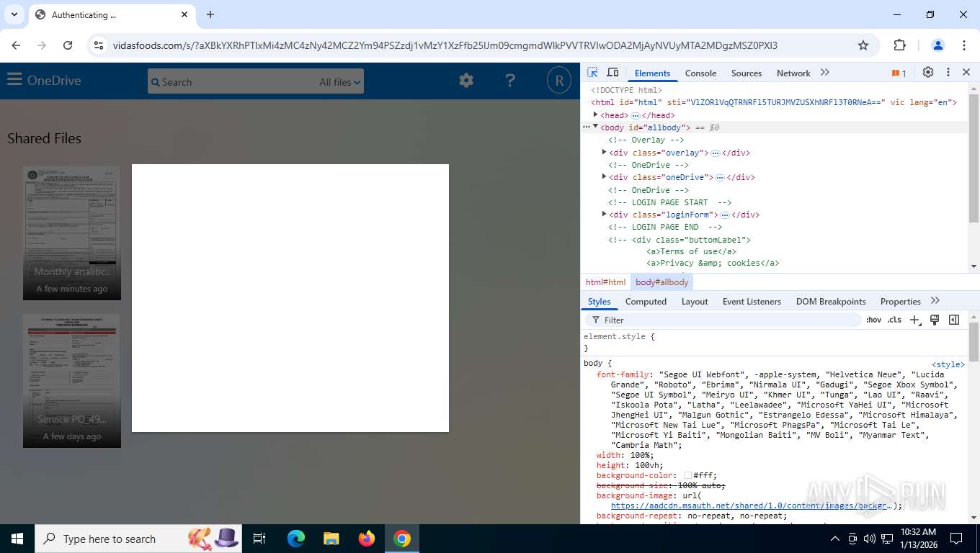Open the Event Listeners tab
This screenshot has width=980, height=553.
click(x=752, y=302)
